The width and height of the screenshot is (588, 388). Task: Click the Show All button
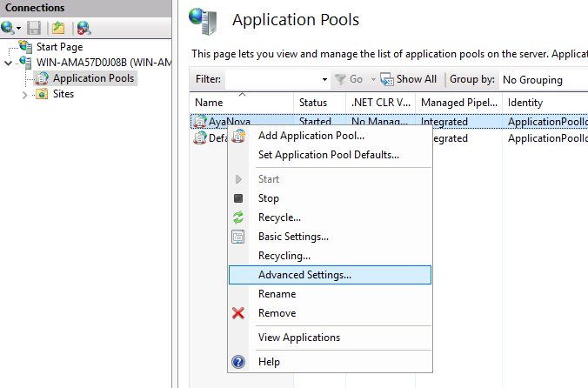coord(408,79)
